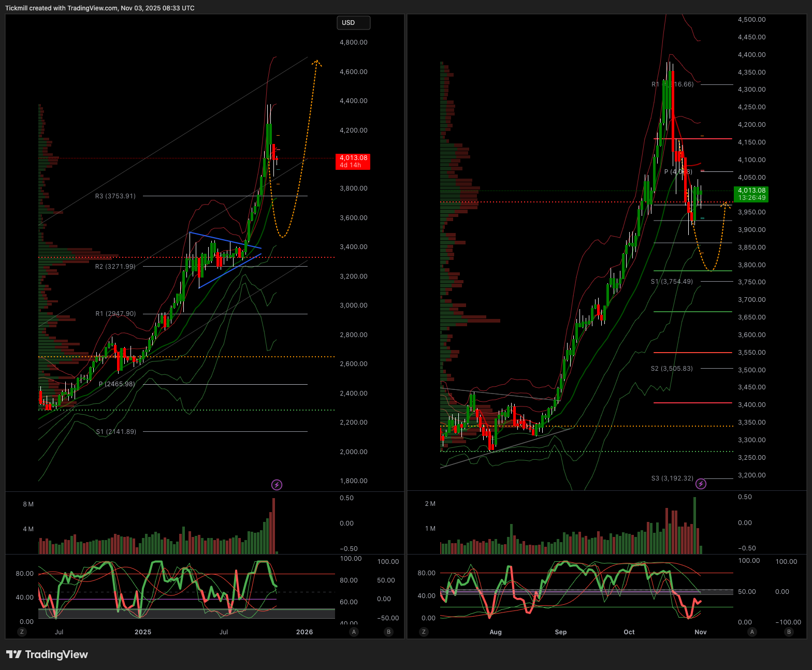Open the USD currency dropdown
812x670 pixels.
(x=353, y=23)
